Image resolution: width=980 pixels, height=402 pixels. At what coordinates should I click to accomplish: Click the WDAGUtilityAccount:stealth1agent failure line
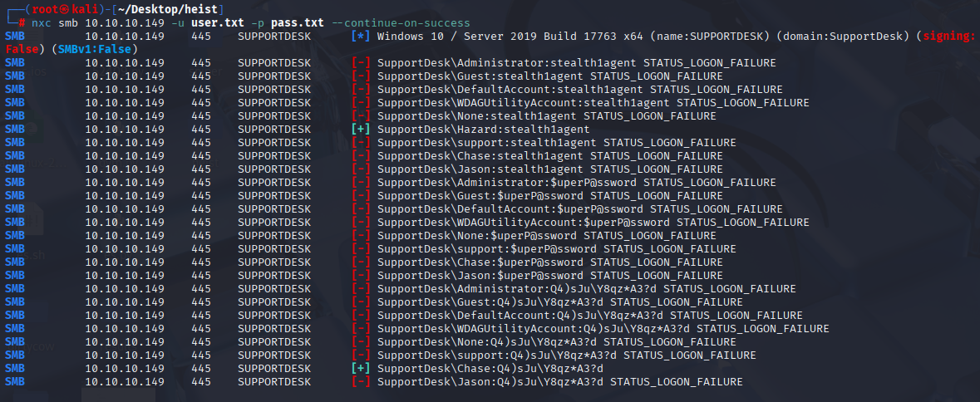click(593, 102)
